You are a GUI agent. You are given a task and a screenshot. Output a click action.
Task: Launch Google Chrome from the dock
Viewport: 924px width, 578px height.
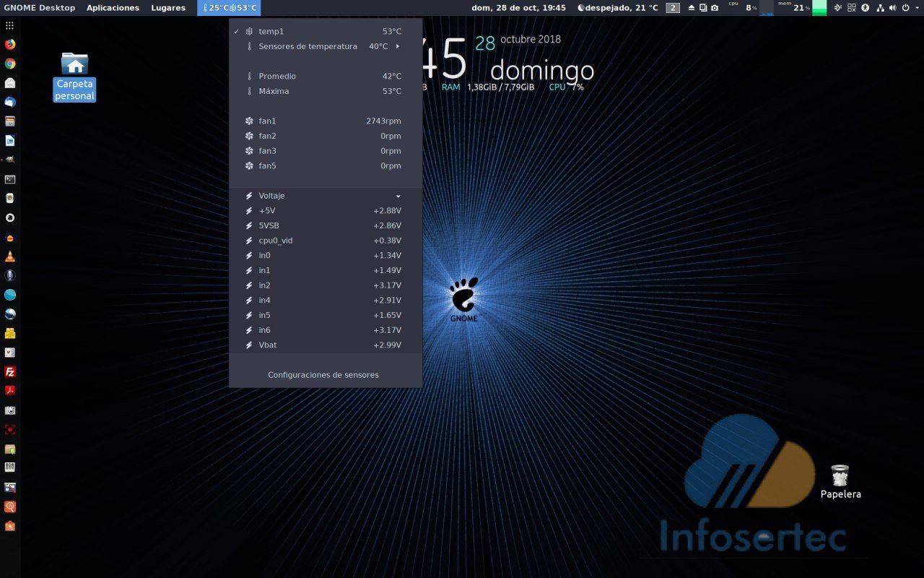pyautogui.click(x=10, y=64)
